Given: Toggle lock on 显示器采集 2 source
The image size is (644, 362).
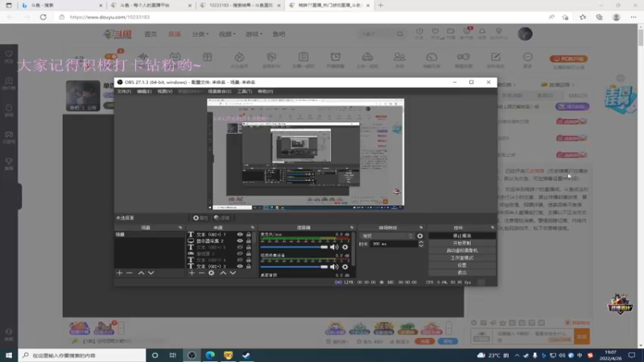Looking at the screenshot, I should [249, 241].
